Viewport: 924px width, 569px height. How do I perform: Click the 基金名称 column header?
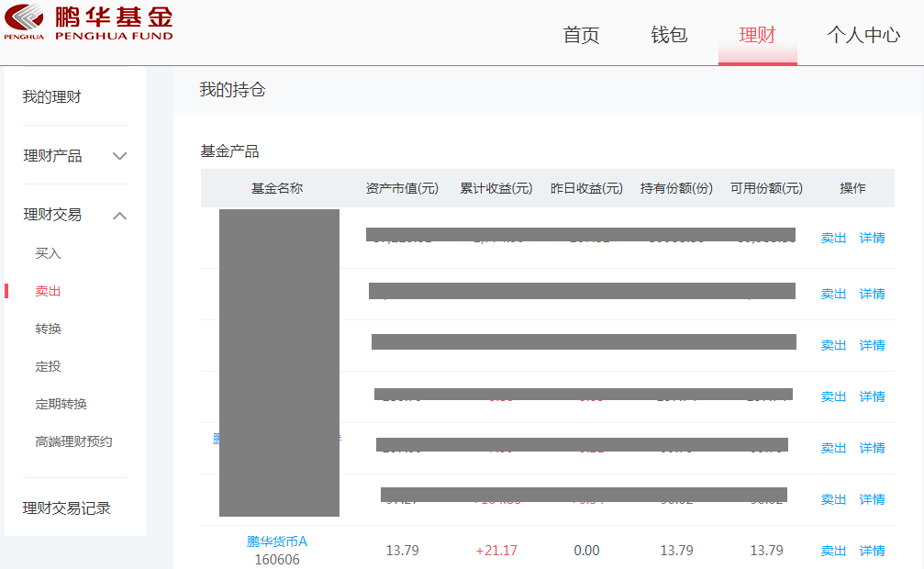277,189
